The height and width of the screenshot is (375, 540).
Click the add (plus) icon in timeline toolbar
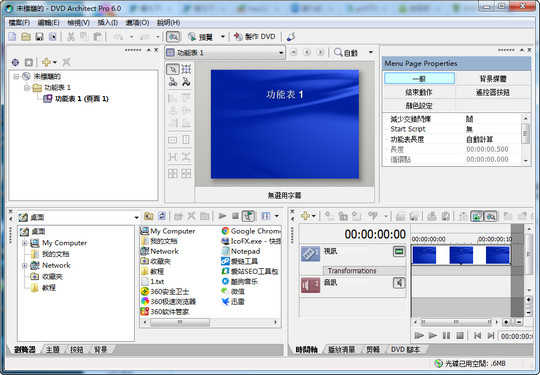[x=305, y=216]
